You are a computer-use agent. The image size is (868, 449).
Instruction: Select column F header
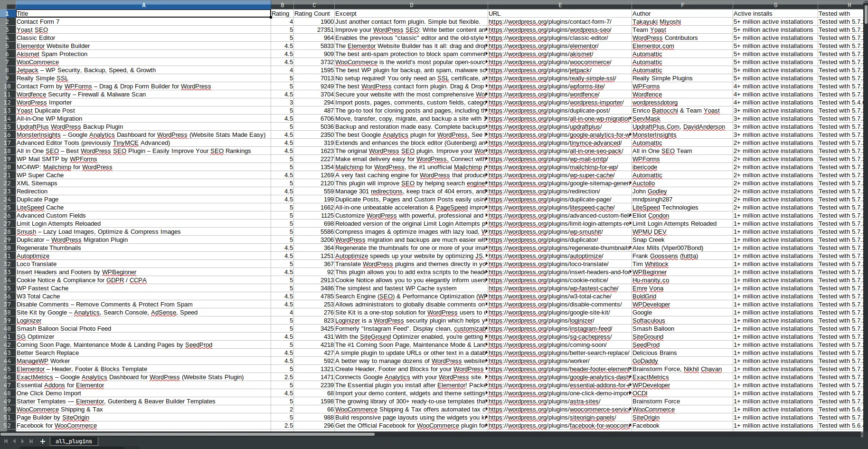(x=682, y=5)
